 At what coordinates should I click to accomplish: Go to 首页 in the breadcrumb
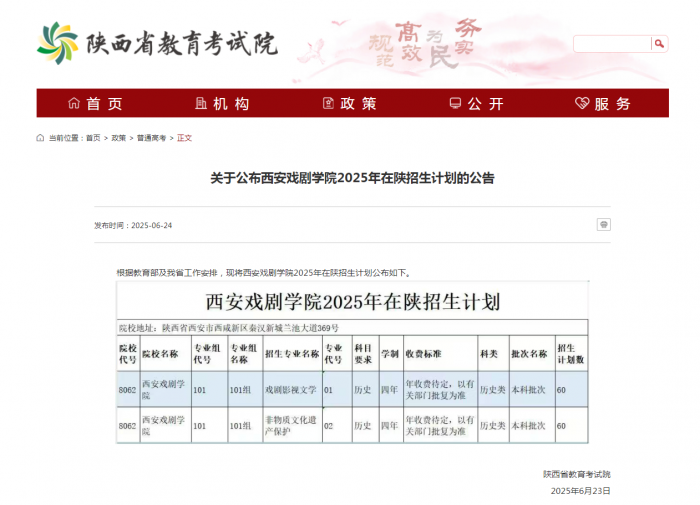pyautogui.click(x=93, y=138)
